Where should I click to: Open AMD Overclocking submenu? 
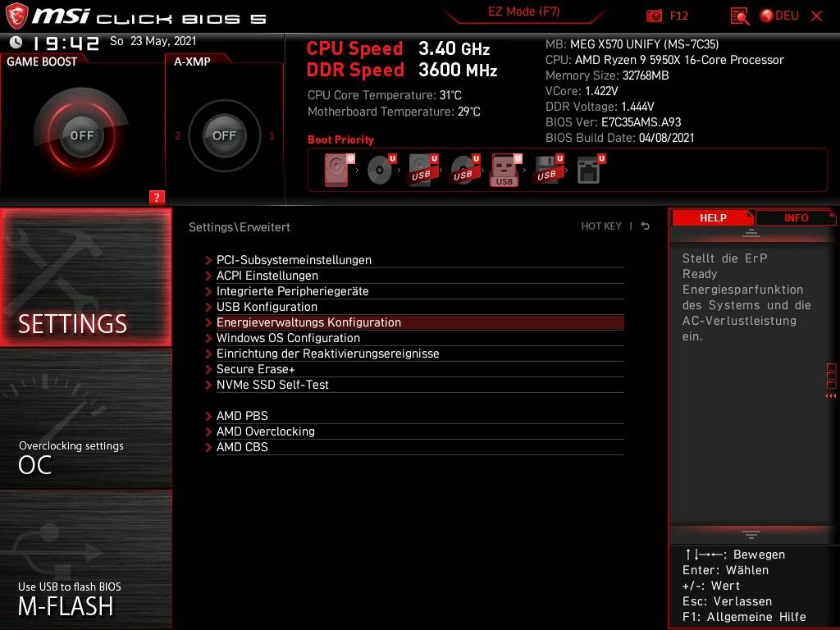[x=414, y=431]
